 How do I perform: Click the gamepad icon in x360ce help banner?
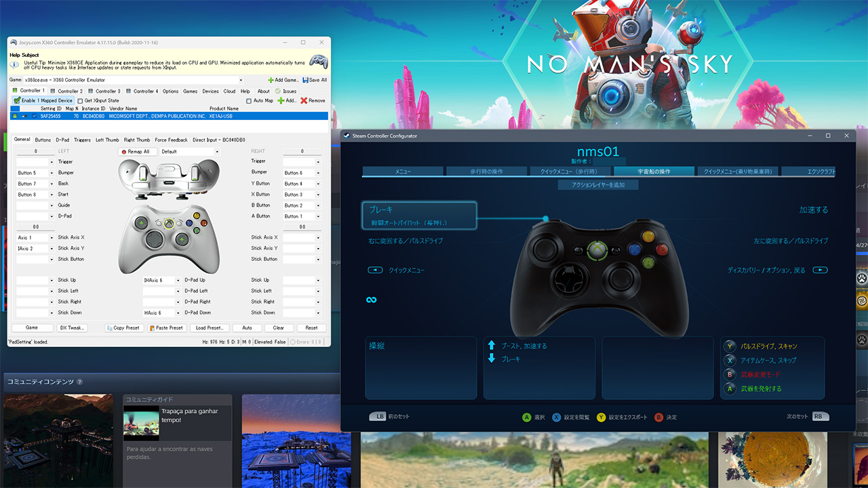(319, 61)
